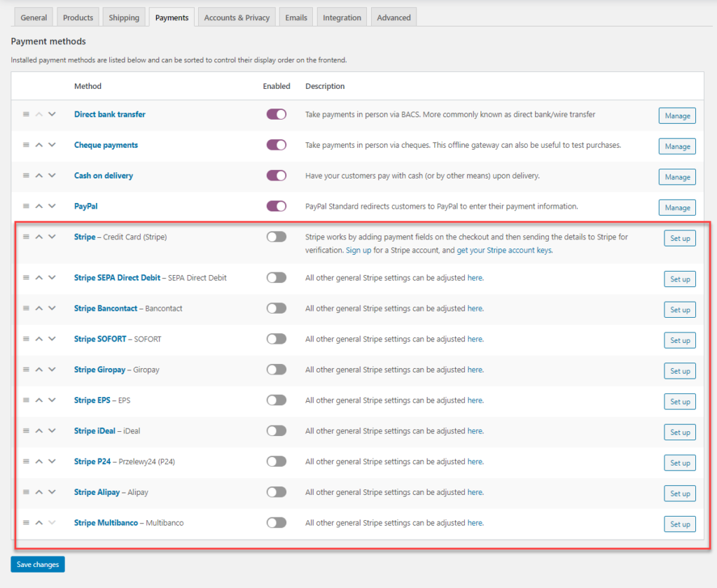Disable the Cheque payments toggle
Image resolution: width=717 pixels, height=588 pixels.
(277, 145)
